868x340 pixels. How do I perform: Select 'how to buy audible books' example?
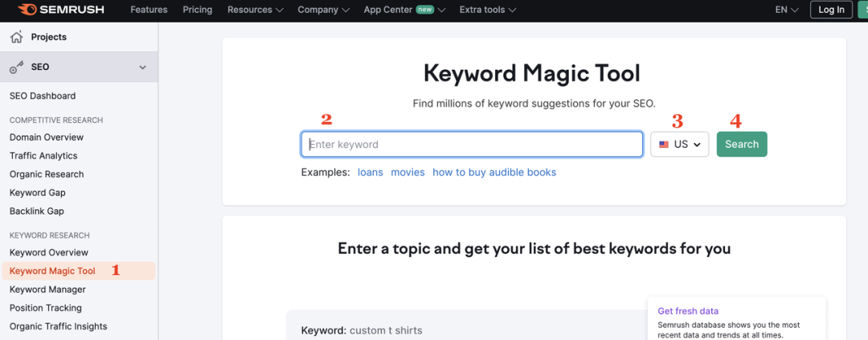[493, 172]
